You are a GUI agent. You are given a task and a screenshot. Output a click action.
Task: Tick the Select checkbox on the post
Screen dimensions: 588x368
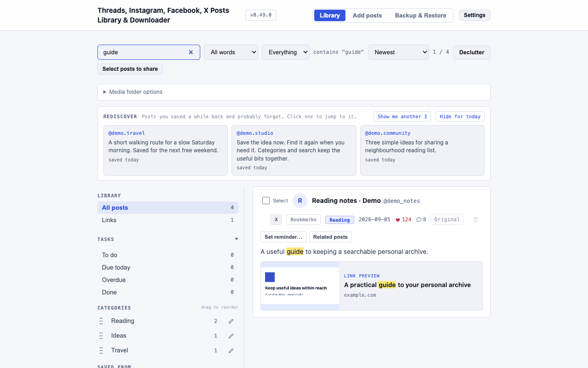pyautogui.click(x=266, y=201)
